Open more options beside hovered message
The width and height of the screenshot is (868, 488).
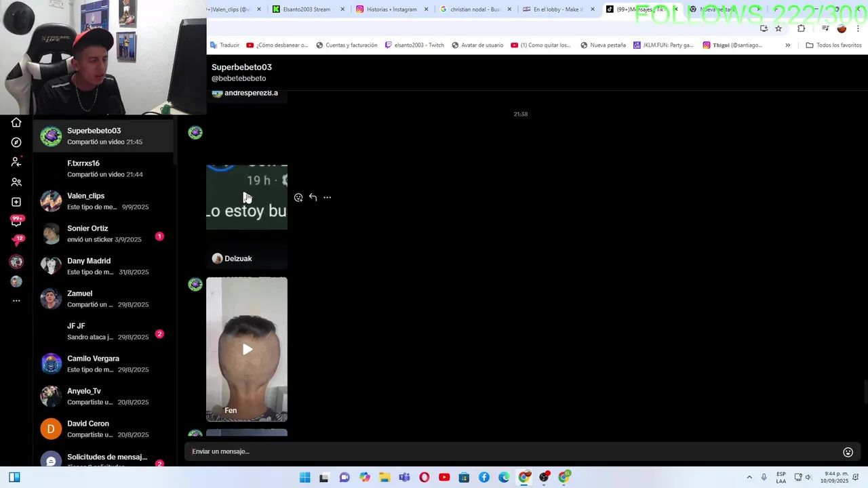327,197
